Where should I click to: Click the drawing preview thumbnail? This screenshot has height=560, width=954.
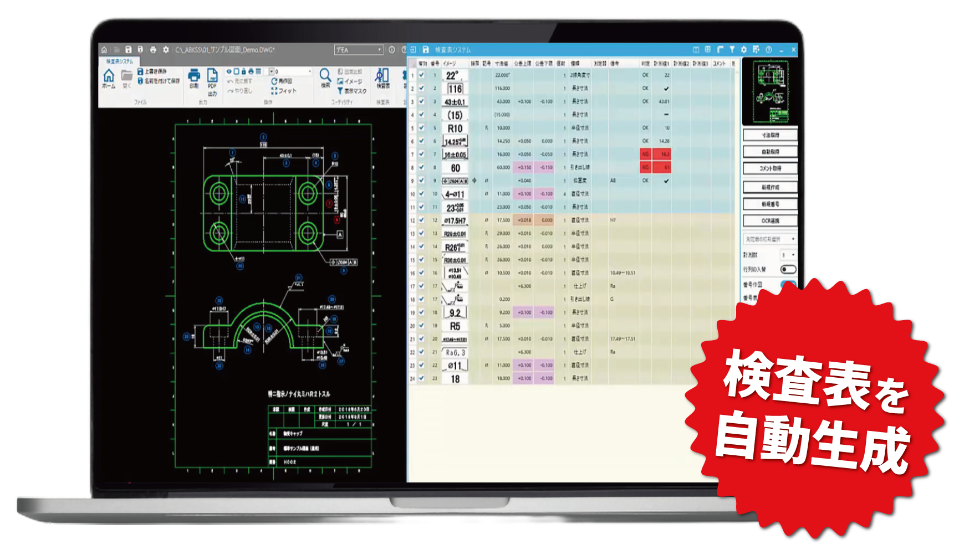click(770, 92)
